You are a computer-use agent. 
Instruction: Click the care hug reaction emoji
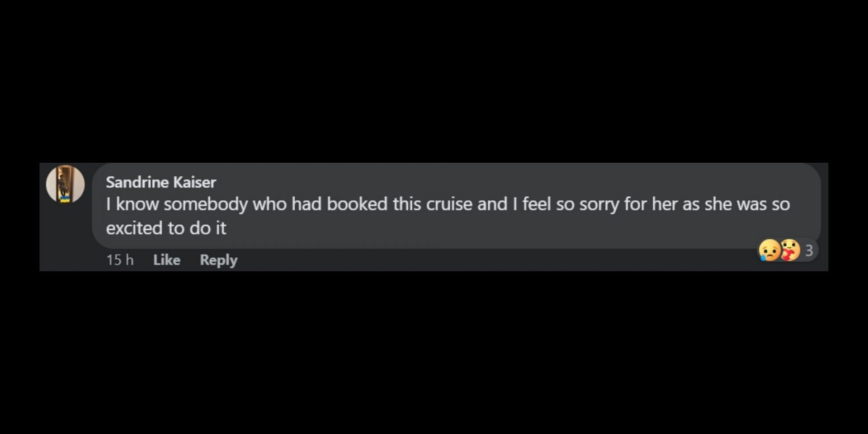[790, 250]
